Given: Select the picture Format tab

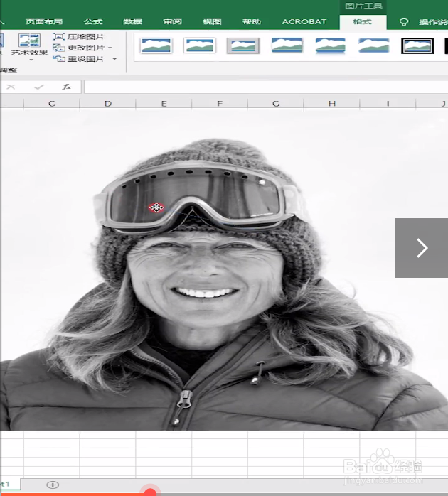Looking at the screenshot, I should [x=363, y=22].
